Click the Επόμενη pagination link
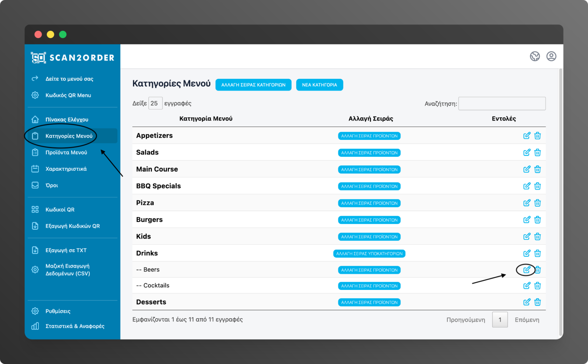This screenshot has width=588, height=364. click(x=527, y=320)
